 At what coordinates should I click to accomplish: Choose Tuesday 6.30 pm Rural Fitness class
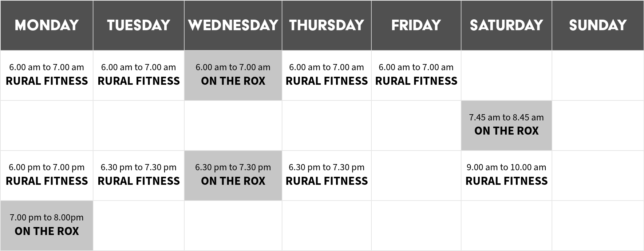139,175
